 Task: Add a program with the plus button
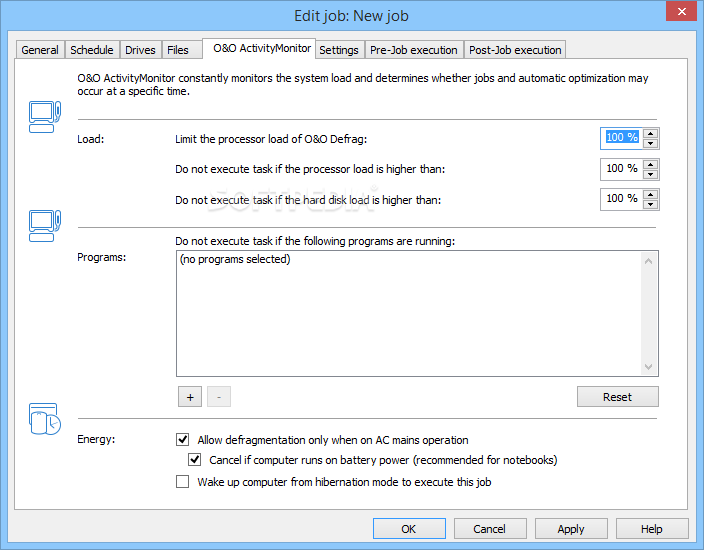point(190,397)
